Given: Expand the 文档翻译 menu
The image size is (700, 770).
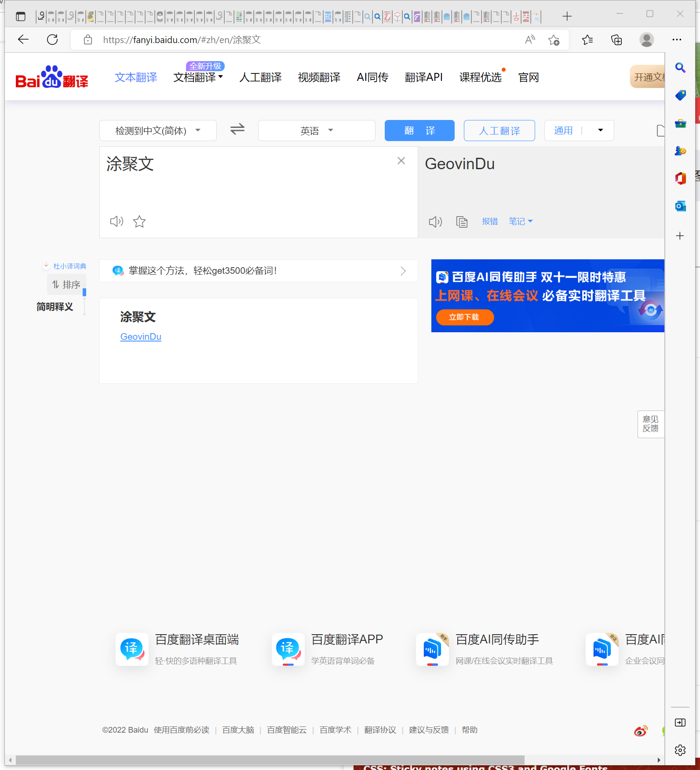Looking at the screenshot, I should [x=198, y=77].
